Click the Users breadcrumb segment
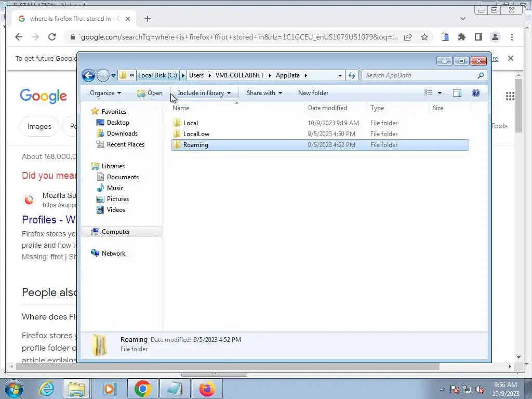The height and width of the screenshot is (399, 532). 196,75
